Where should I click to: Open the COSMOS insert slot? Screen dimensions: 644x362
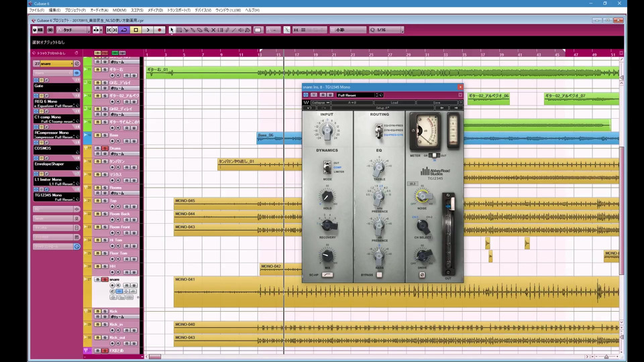click(x=56, y=149)
